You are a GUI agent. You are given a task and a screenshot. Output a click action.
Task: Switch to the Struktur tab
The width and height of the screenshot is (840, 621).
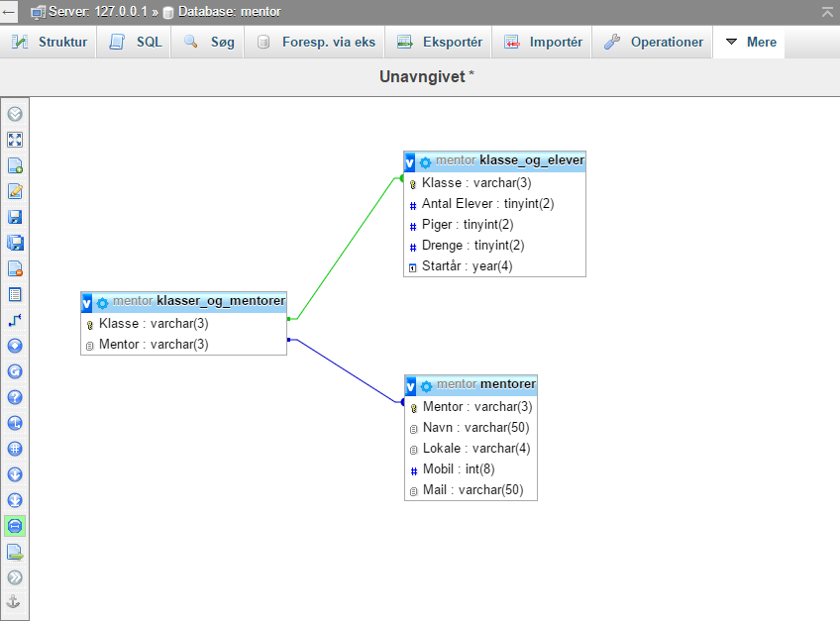[49, 42]
